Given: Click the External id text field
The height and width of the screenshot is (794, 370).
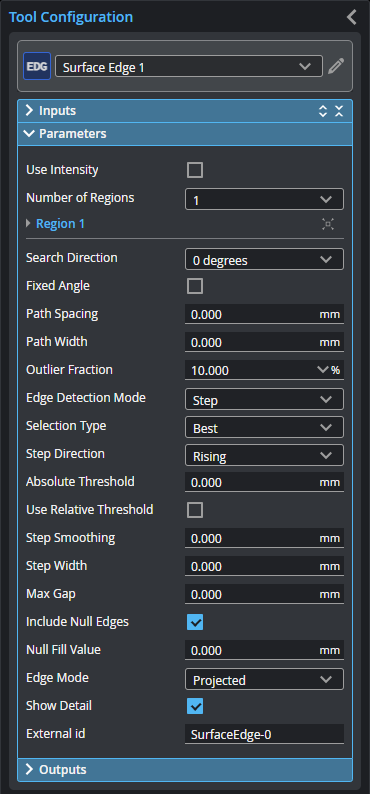Looking at the screenshot, I should [264, 734].
